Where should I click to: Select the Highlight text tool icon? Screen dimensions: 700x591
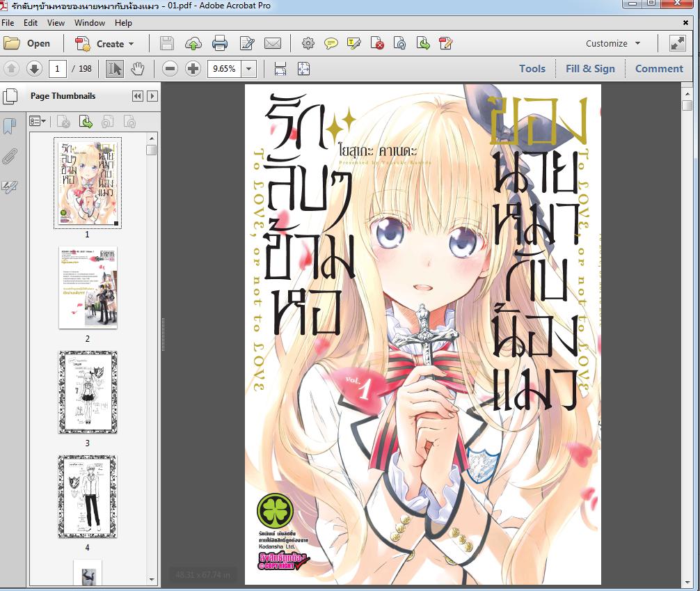pos(354,43)
